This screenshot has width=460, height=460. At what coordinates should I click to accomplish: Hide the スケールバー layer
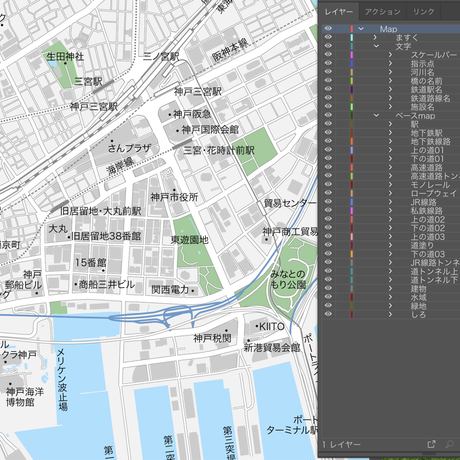click(328, 55)
